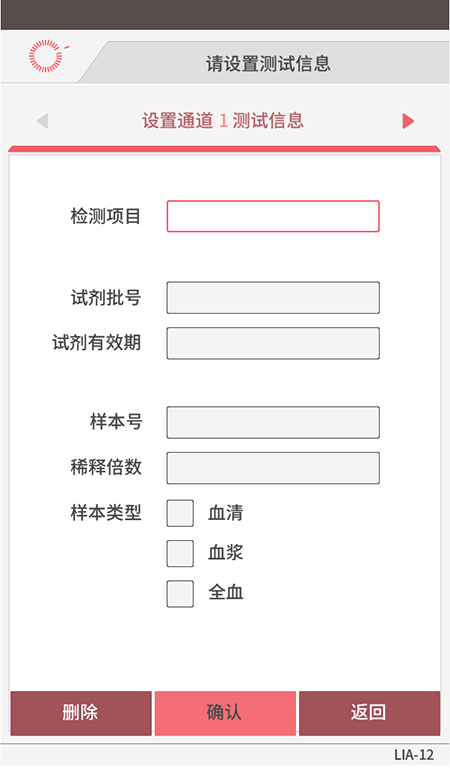Click the 稀释倍数 input field
The height and width of the screenshot is (774, 450).
(273, 468)
